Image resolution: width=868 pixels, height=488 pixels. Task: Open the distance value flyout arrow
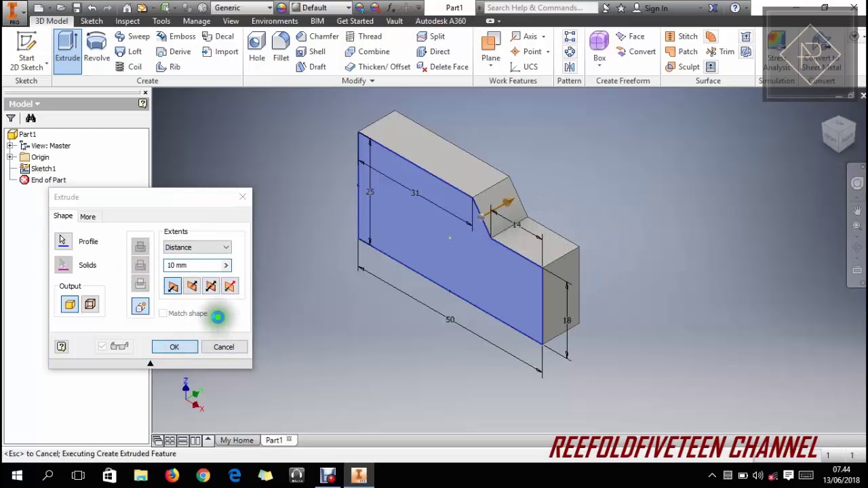point(226,266)
